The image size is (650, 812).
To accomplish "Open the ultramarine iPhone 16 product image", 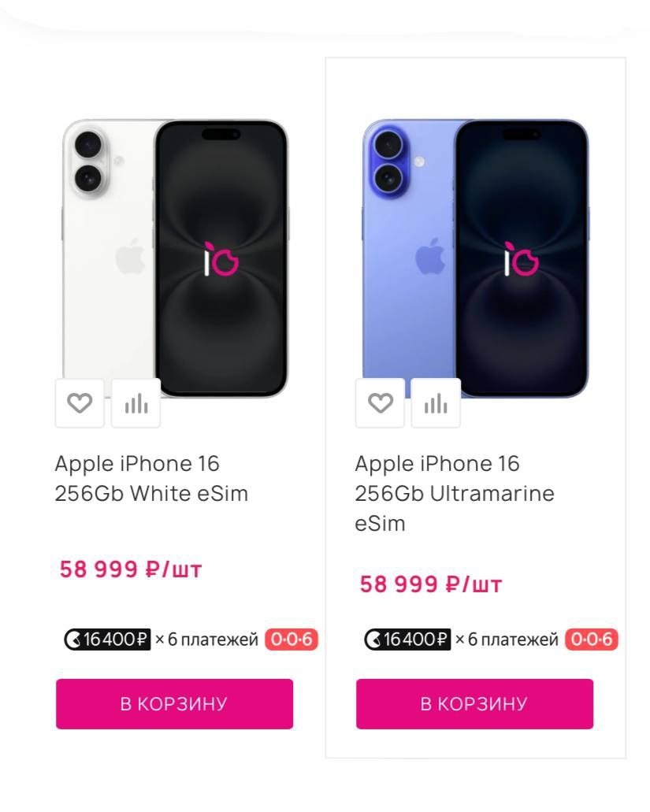I will (x=475, y=258).
